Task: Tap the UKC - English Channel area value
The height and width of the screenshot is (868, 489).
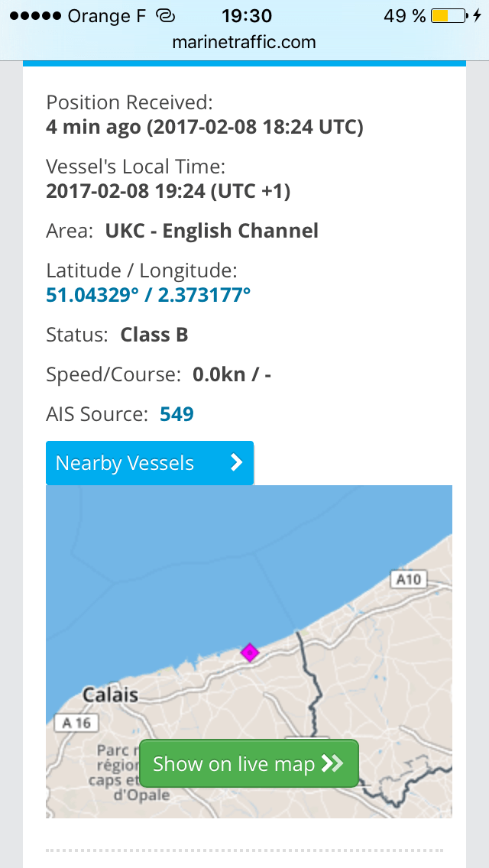Action: click(x=212, y=231)
